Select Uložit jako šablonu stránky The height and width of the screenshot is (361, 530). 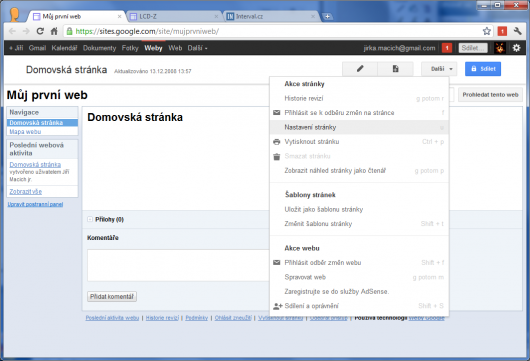click(359, 210)
